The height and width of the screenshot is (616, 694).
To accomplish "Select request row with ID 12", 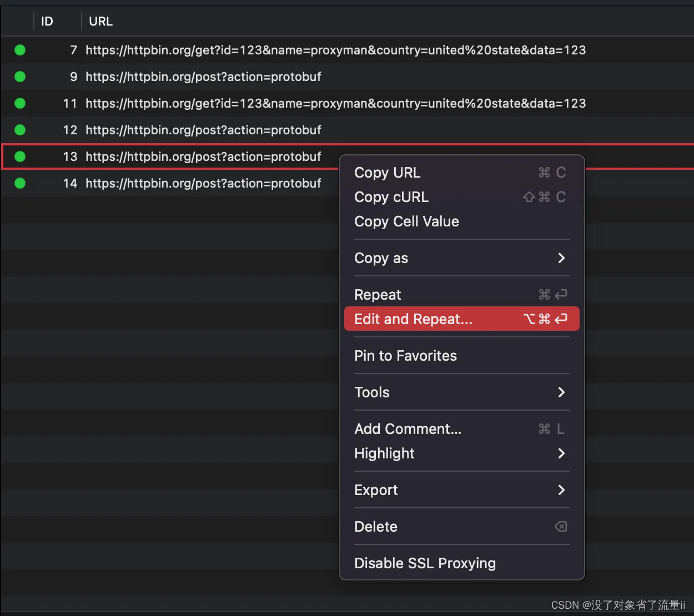I will point(347,130).
